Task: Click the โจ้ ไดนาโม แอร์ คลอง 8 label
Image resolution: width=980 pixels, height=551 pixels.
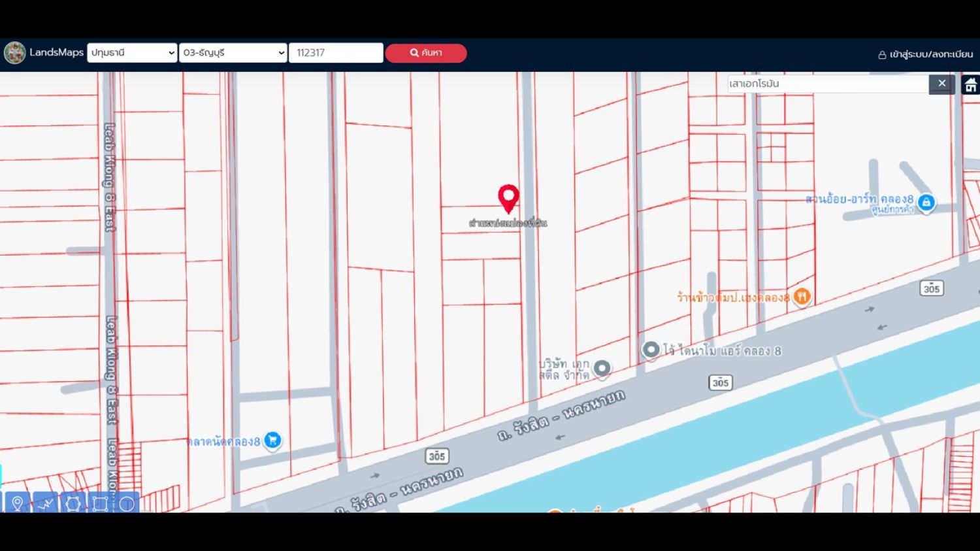Action: coord(723,351)
